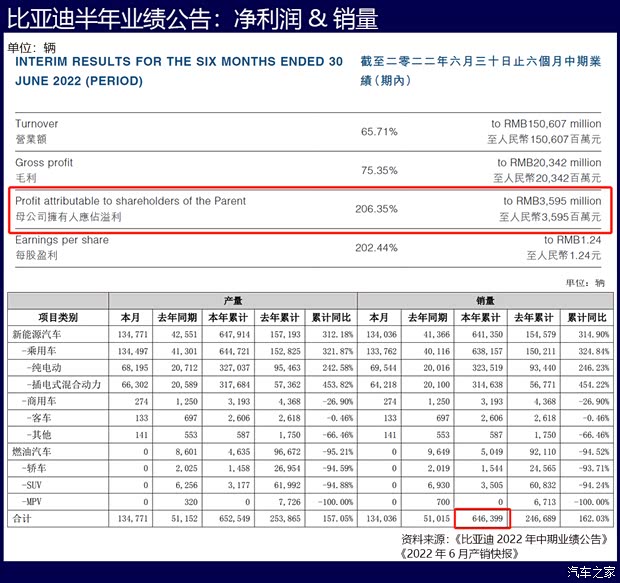Click the text to RMB150,607 million
620x583 pixels.
click(546, 124)
